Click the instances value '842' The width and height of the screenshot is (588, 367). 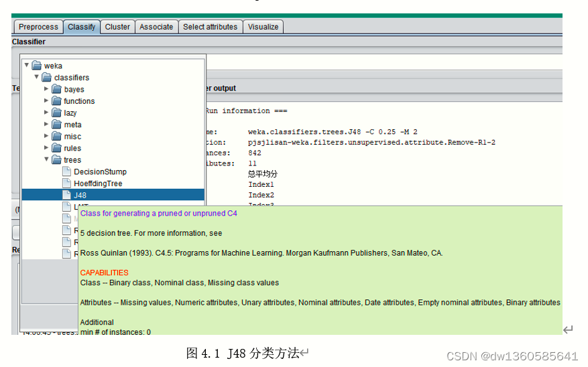coord(255,153)
